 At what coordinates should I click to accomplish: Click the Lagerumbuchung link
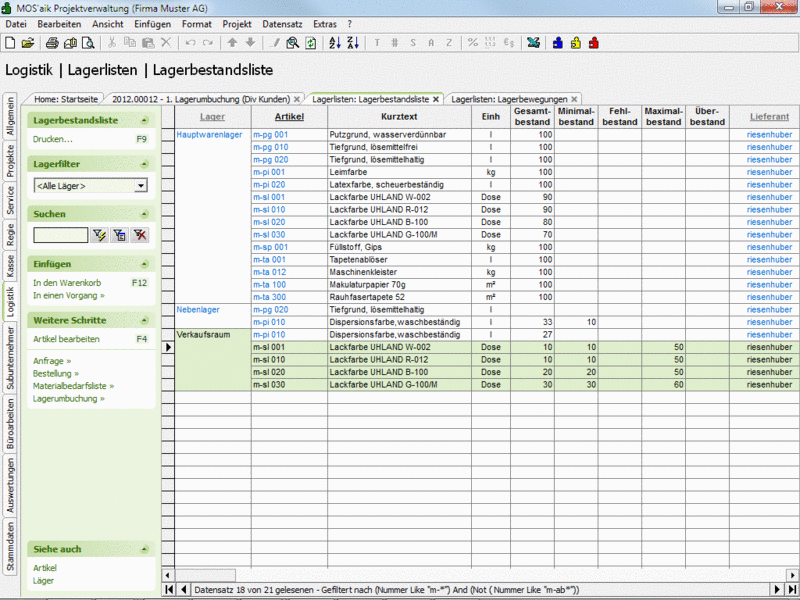(68, 398)
